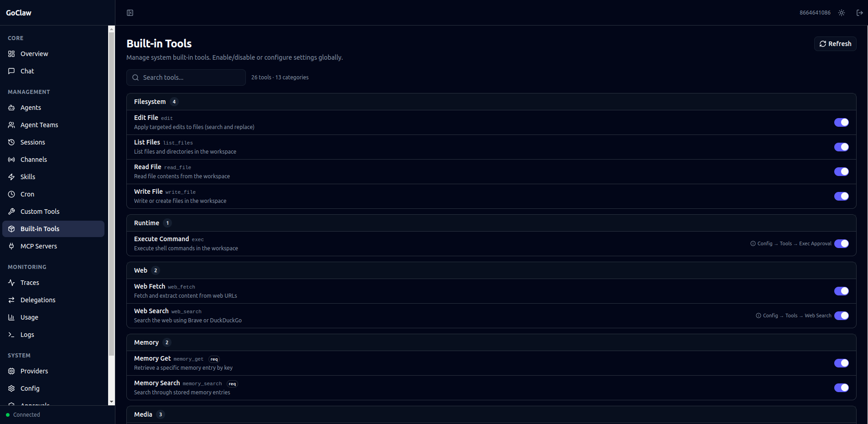The width and height of the screenshot is (868, 424).
Task: Click the logout icon
Action: coord(859,13)
